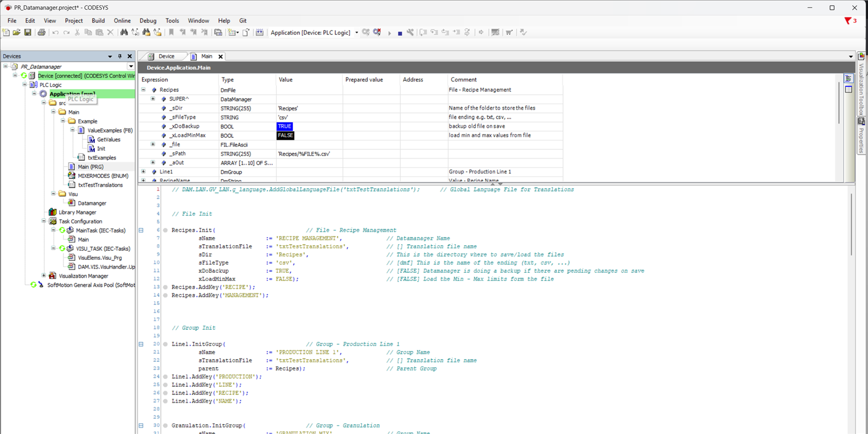This screenshot has width=868, height=434.
Task: Open the Online menu
Action: [x=122, y=21]
